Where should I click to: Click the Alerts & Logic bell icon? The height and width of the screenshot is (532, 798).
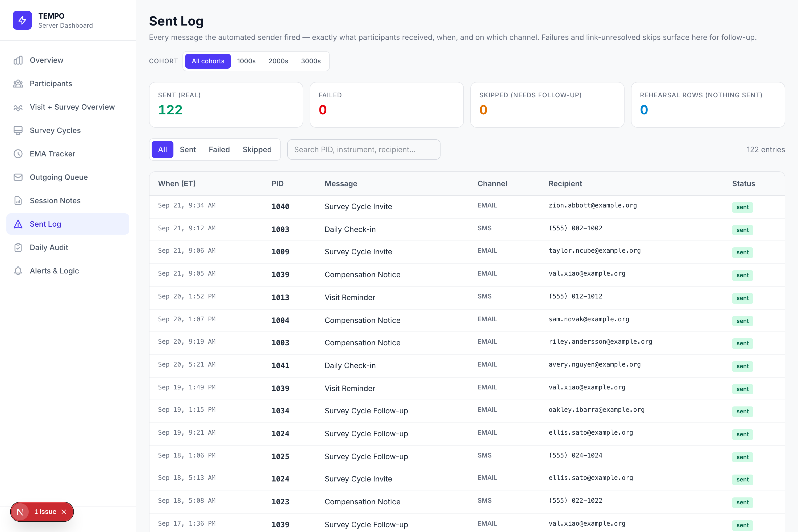(18, 271)
